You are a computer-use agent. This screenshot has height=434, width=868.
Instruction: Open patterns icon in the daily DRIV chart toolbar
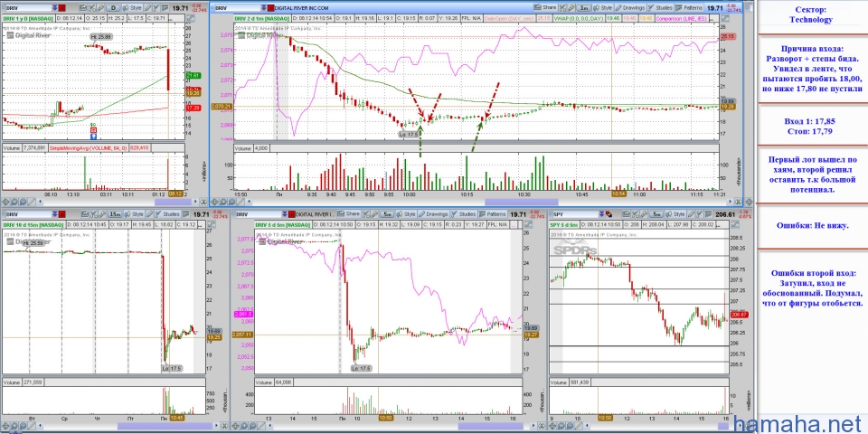pyautogui.click(x=165, y=8)
